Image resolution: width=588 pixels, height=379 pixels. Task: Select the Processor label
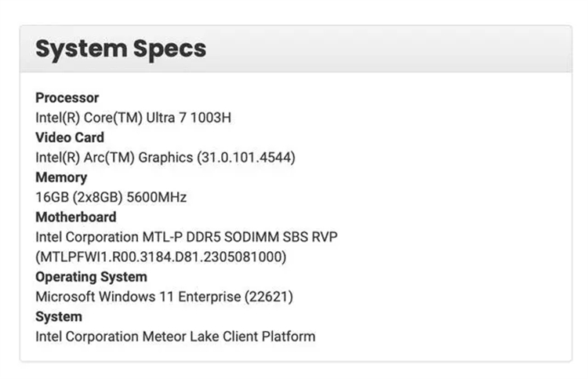[x=67, y=98]
